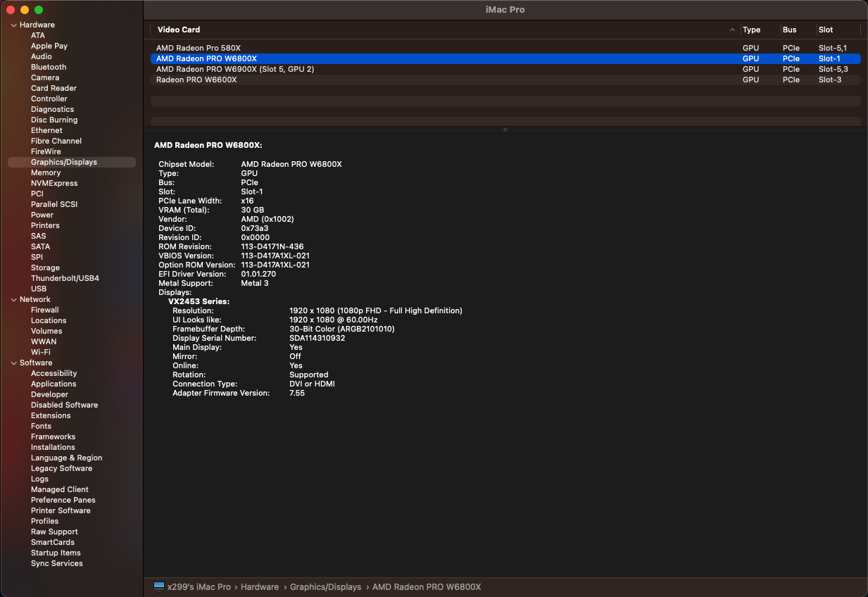
Task: Select Managed Client item
Action: tap(60, 489)
